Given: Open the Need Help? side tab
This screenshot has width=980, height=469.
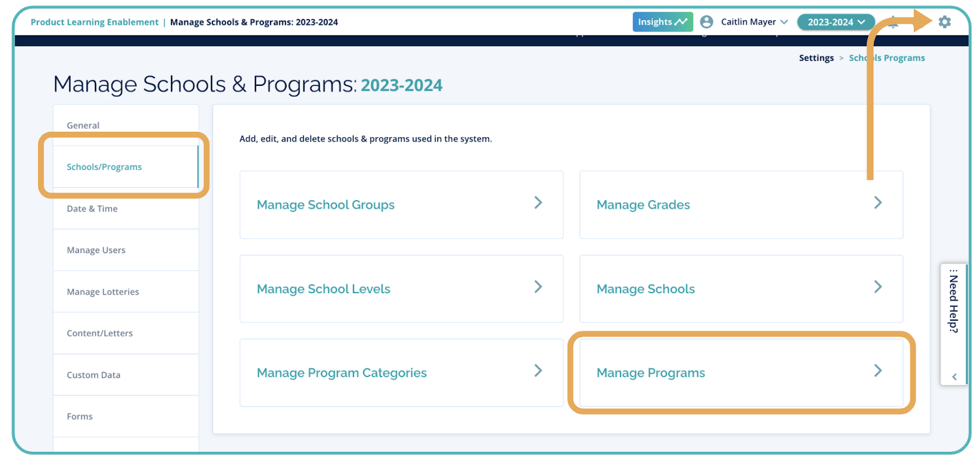Looking at the screenshot, I should [x=953, y=304].
